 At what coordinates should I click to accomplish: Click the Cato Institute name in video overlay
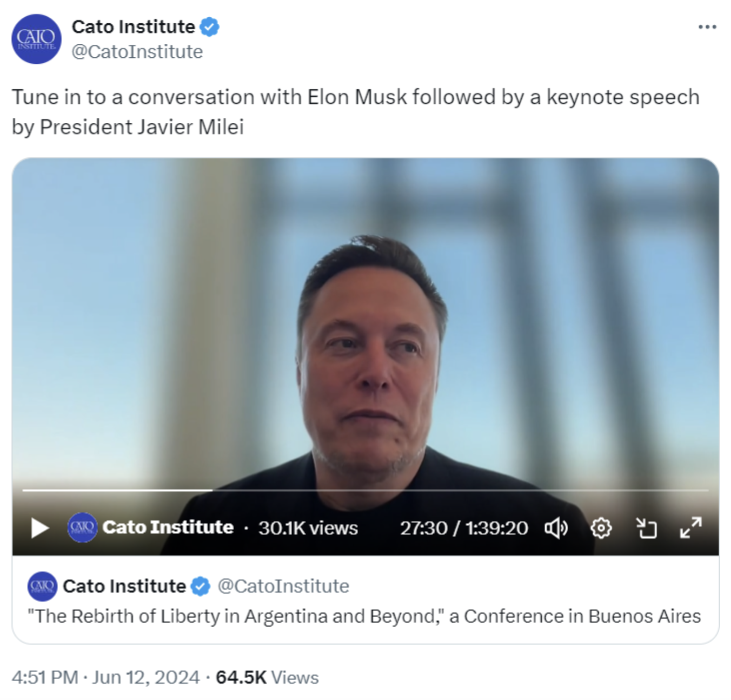168,527
